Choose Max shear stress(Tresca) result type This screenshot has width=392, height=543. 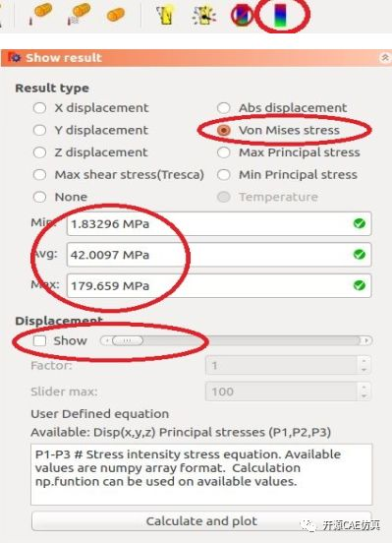coord(39,175)
